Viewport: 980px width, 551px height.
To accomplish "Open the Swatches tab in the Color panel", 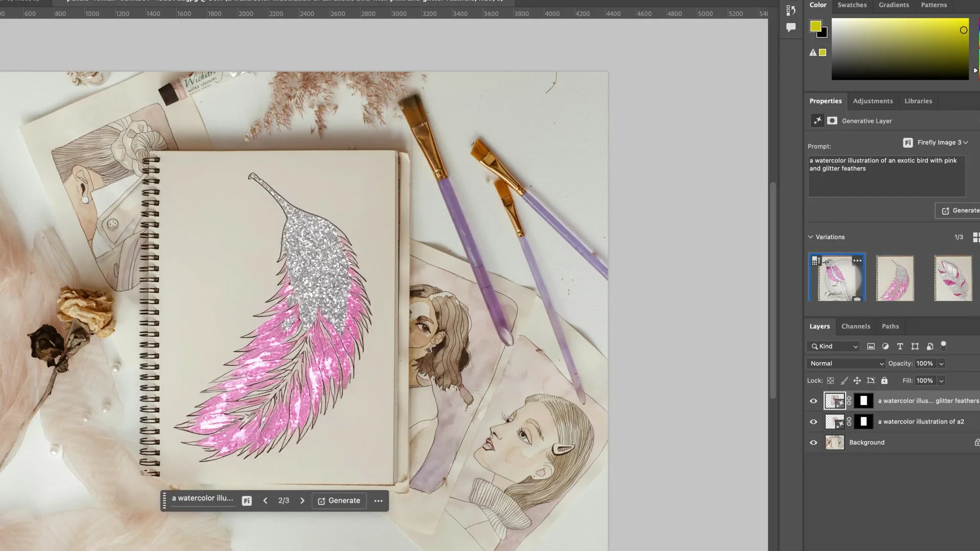I will (852, 5).
